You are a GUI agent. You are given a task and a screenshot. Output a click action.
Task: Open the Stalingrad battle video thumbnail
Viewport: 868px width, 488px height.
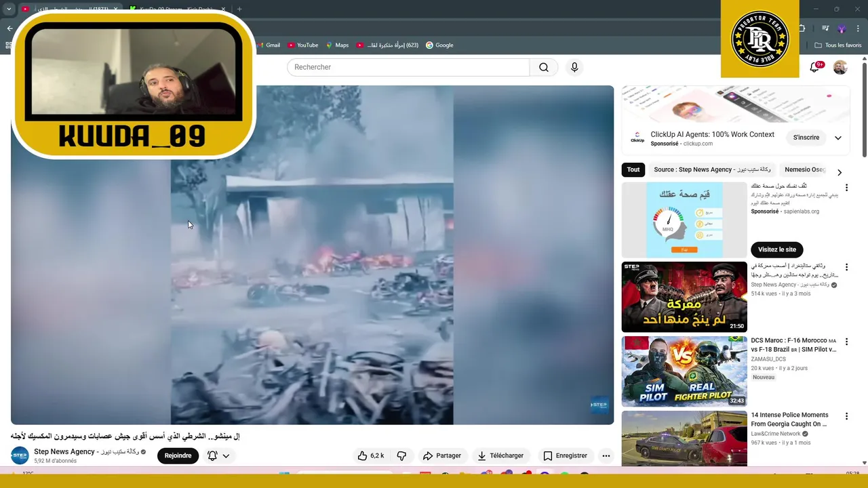pos(684,297)
